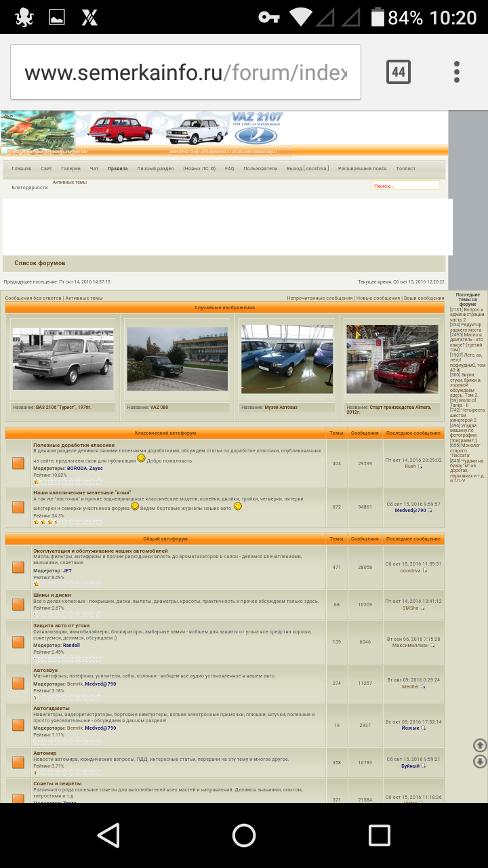Click orange folder icon for Шины и диски
This screenshot has width=488, height=868.
click(x=18, y=604)
